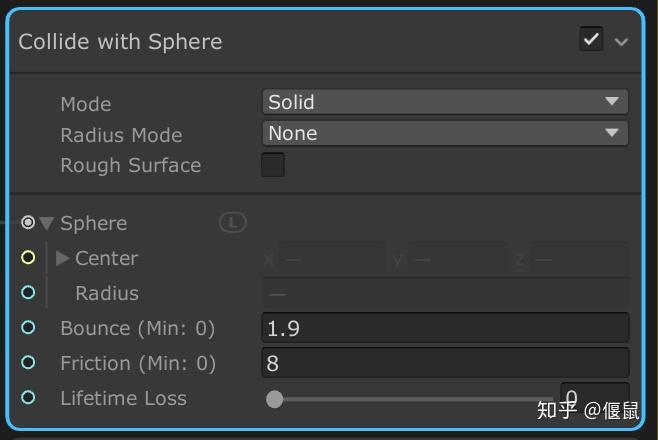Viewport: 658px width, 440px height.
Task: Click the Friction value field
Action: 445,363
